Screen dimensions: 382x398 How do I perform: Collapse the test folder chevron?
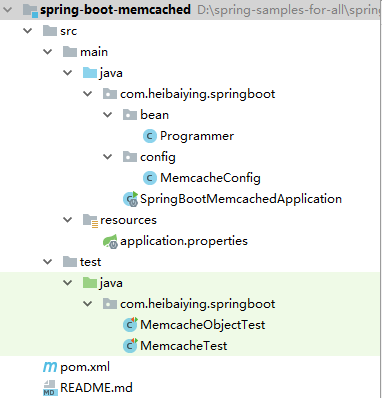(x=48, y=262)
